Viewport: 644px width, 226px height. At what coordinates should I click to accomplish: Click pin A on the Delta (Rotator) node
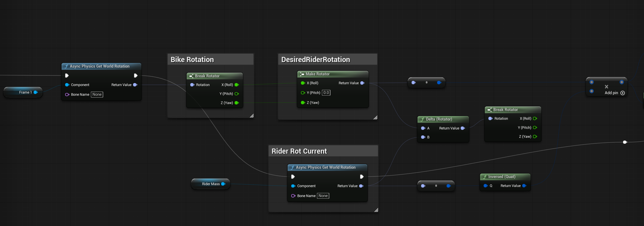(423, 128)
